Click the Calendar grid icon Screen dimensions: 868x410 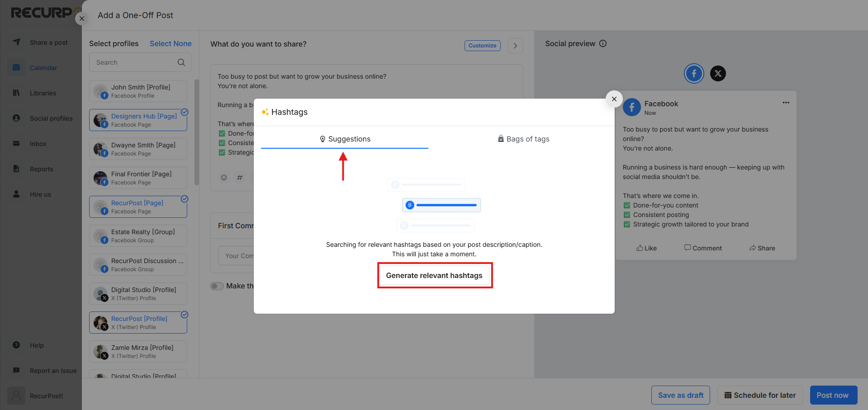16,67
